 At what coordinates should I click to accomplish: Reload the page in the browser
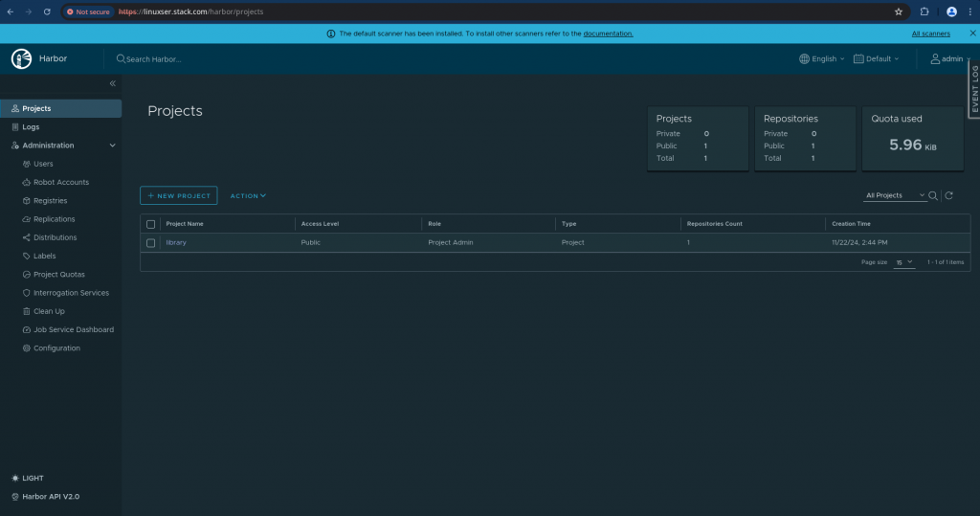click(47, 11)
